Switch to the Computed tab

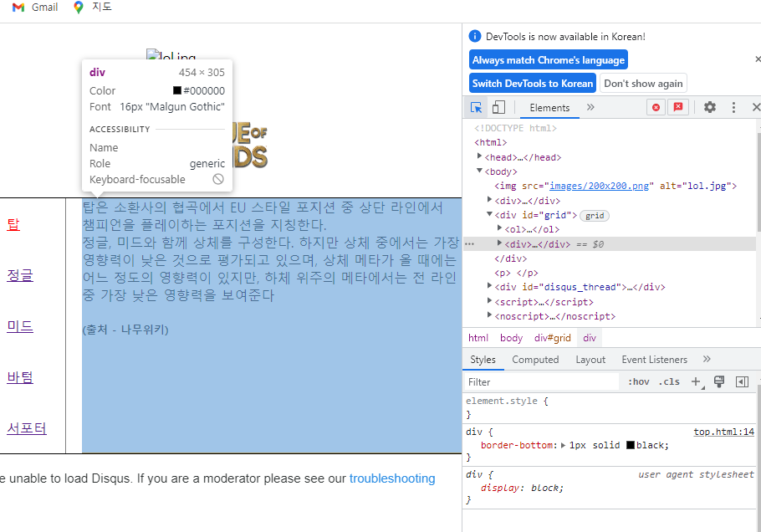click(x=535, y=360)
